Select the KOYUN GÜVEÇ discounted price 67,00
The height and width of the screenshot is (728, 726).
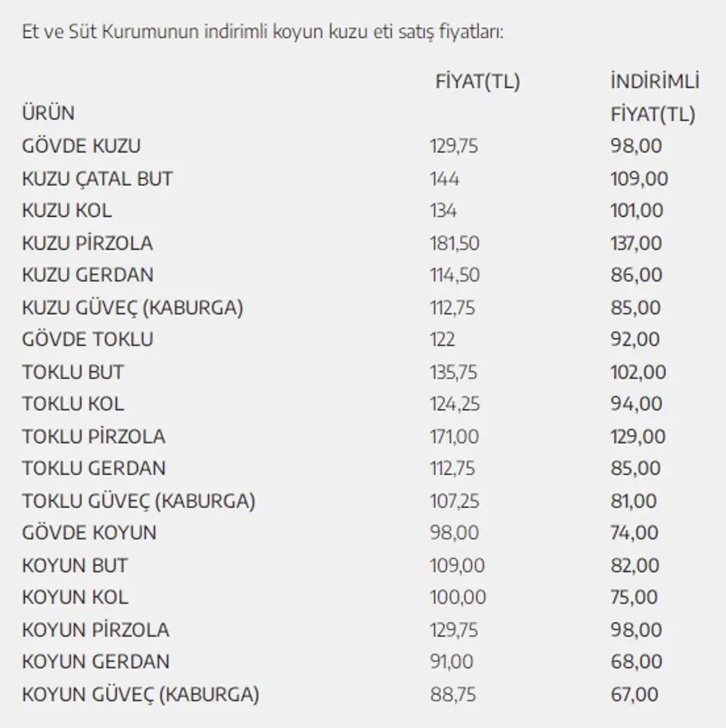635,694
